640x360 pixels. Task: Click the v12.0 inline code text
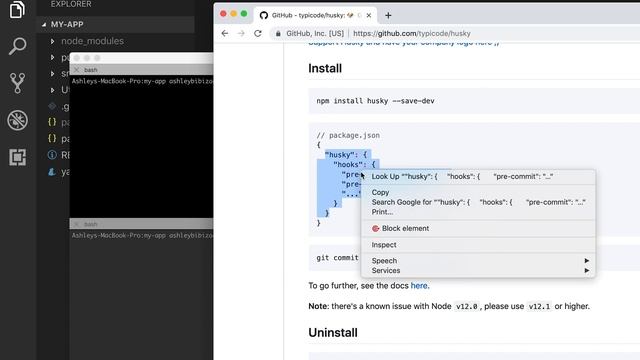[x=466, y=306]
